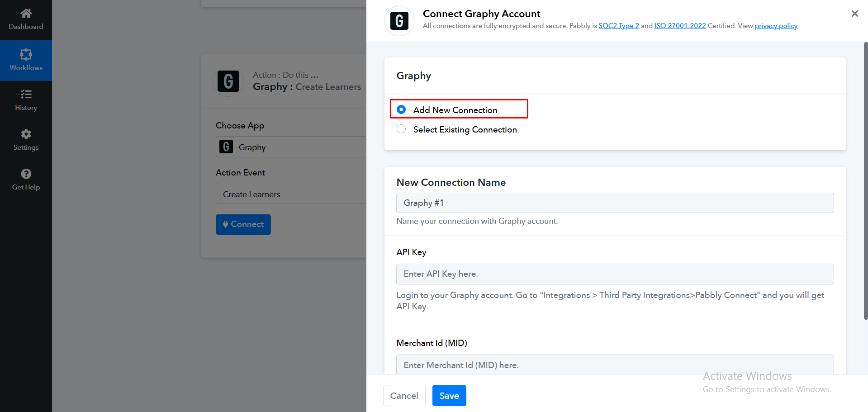Click the Graphy logo in action step header
868x412 pixels.
tap(228, 82)
